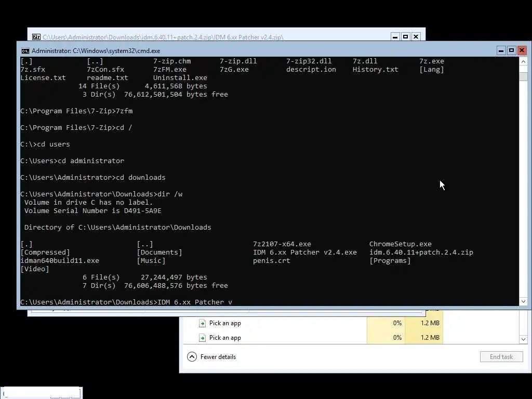Click the Volume Serial Number D491-5A9E line
Viewport: 532px width, 399px height.
click(x=92, y=211)
